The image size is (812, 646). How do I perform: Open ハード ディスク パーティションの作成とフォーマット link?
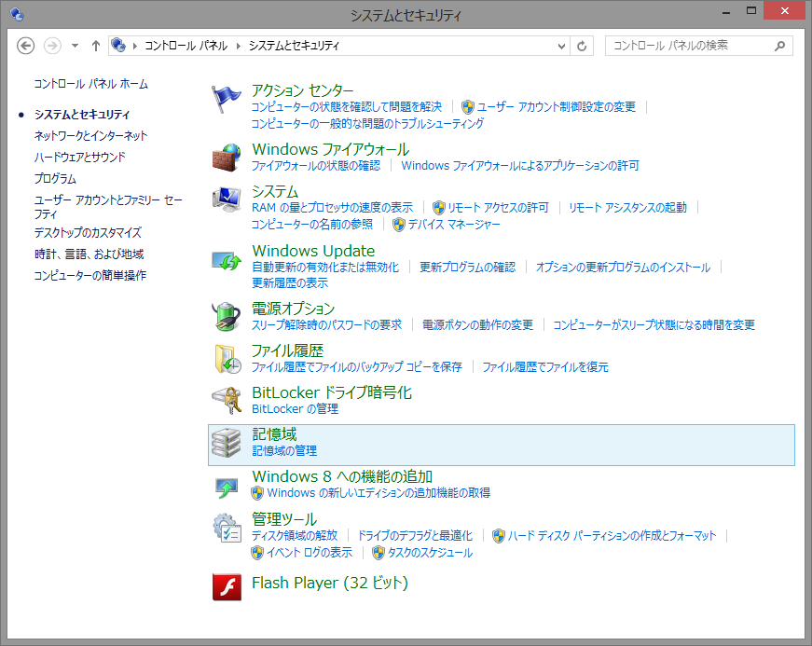tap(612, 536)
